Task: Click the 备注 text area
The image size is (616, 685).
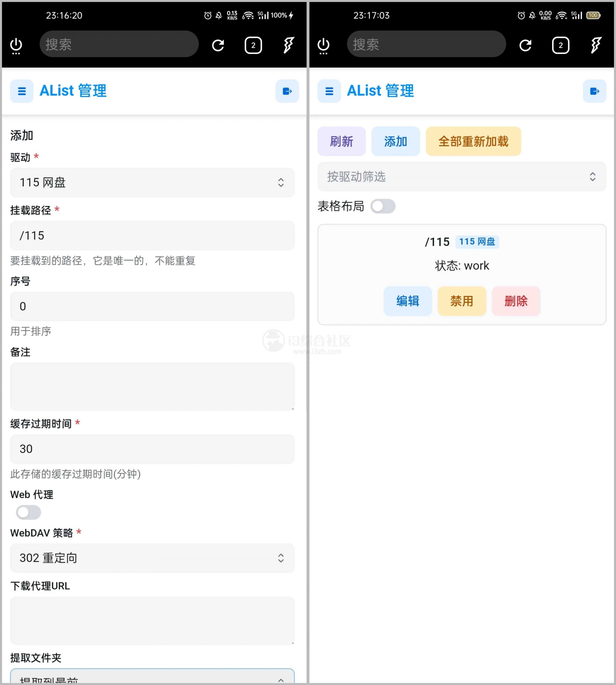Action: tap(152, 387)
